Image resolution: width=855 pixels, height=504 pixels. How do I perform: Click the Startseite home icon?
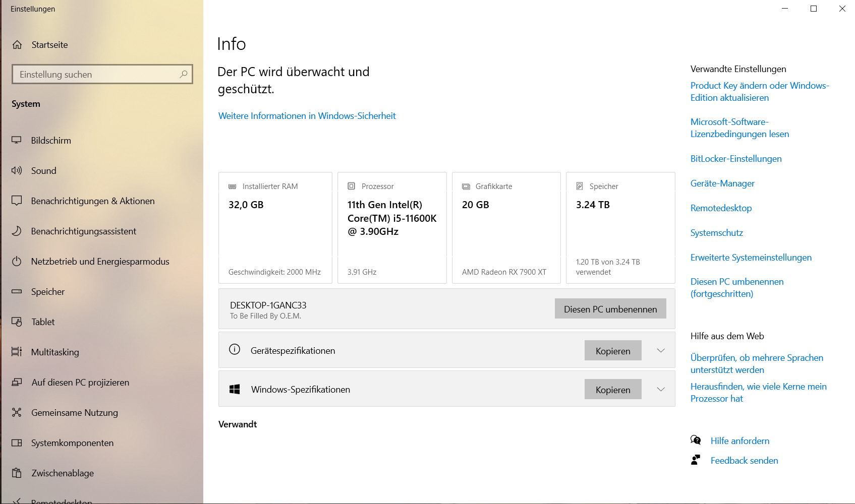tap(17, 45)
